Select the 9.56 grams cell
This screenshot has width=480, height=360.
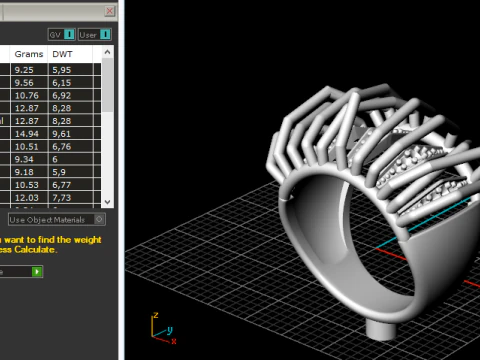click(29, 83)
